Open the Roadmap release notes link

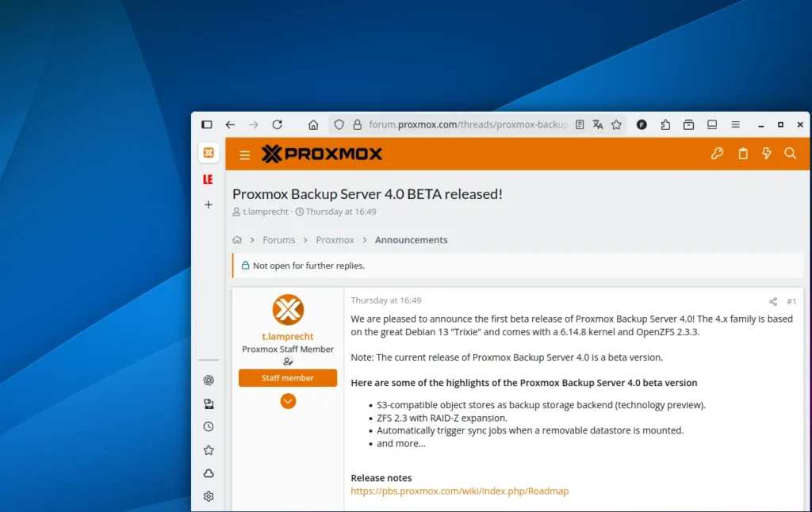460,491
